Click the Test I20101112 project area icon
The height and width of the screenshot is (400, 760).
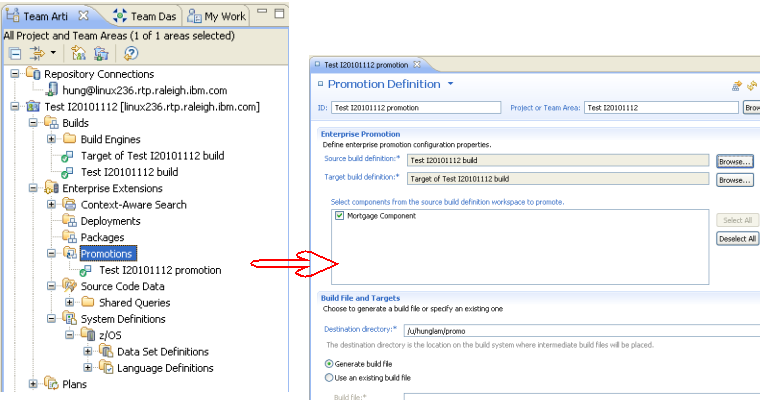[x=33, y=106]
